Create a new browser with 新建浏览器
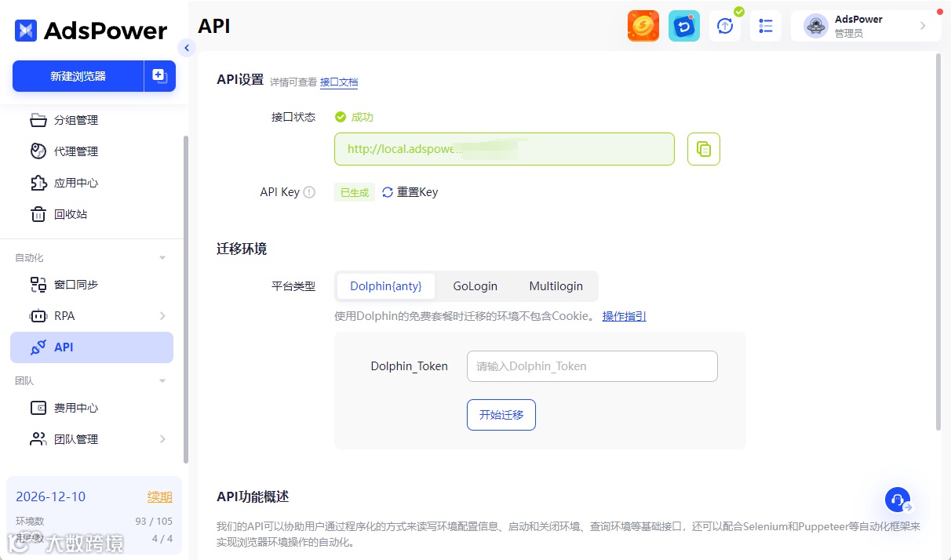This screenshot has width=951, height=560. (x=78, y=76)
